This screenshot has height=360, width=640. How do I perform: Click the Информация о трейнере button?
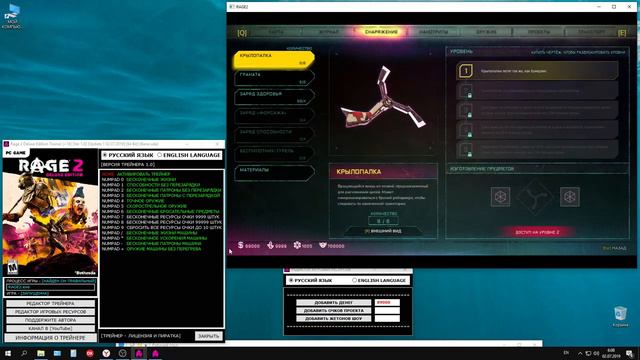(x=50, y=338)
